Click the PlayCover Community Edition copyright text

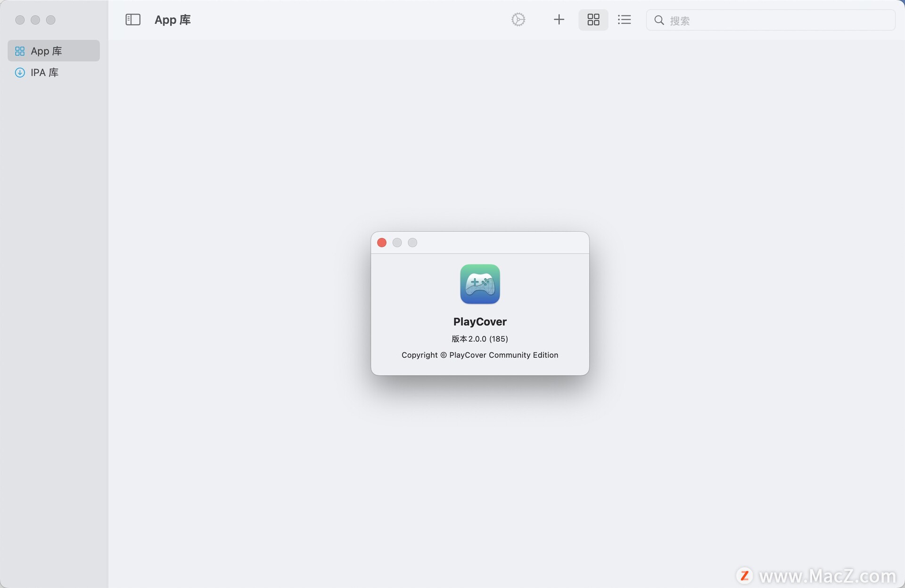click(x=479, y=355)
